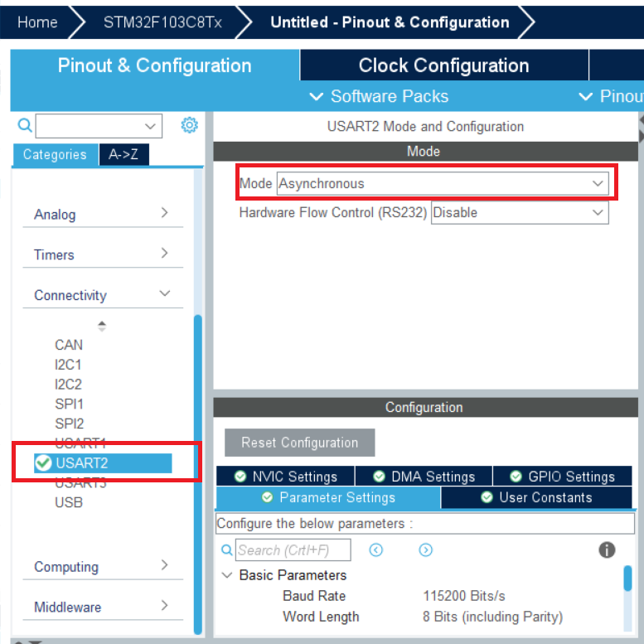The width and height of the screenshot is (644, 644).
Task: Open the NVIC Settings tab
Action: (285, 476)
